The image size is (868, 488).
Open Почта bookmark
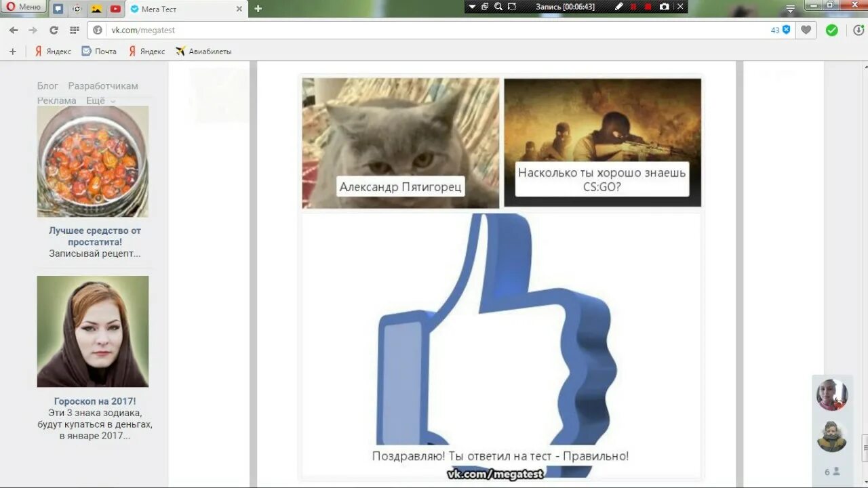pos(99,51)
